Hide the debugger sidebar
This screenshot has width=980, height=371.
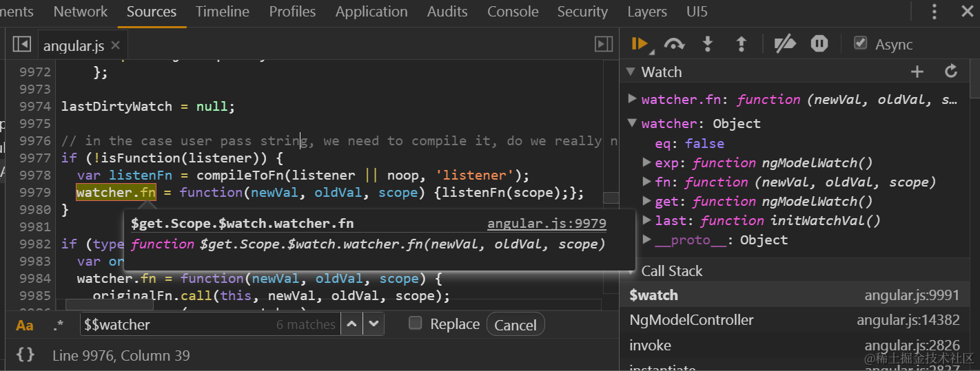pyautogui.click(x=604, y=44)
